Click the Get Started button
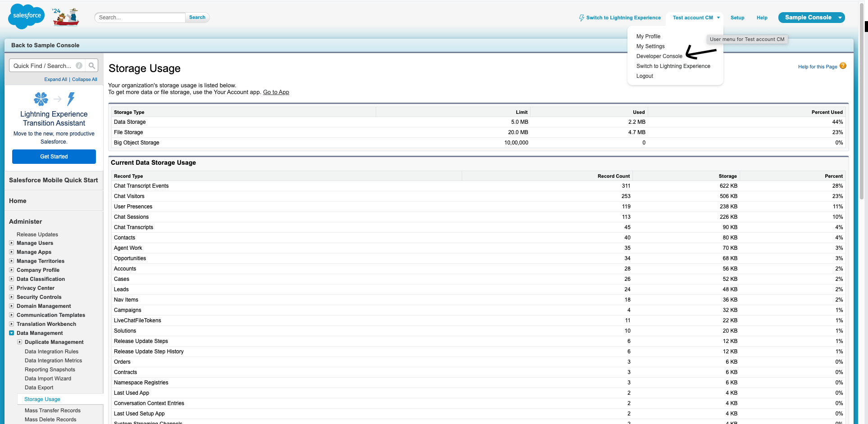This screenshot has width=868, height=424. click(x=54, y=157)
